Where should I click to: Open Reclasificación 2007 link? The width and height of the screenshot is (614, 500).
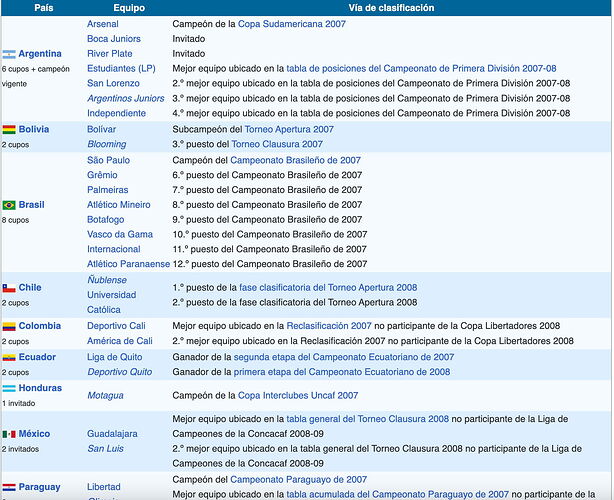(329, 326)
